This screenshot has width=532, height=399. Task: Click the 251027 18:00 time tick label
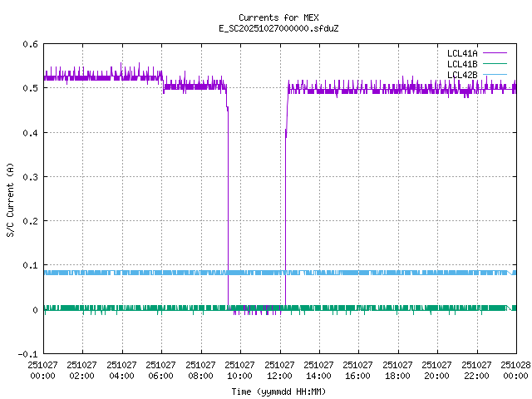397,369
